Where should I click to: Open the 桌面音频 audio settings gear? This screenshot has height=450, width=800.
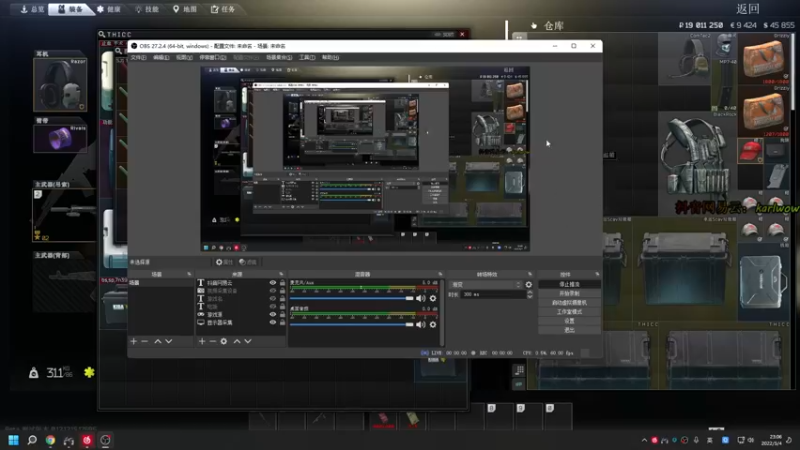[433, 324]
